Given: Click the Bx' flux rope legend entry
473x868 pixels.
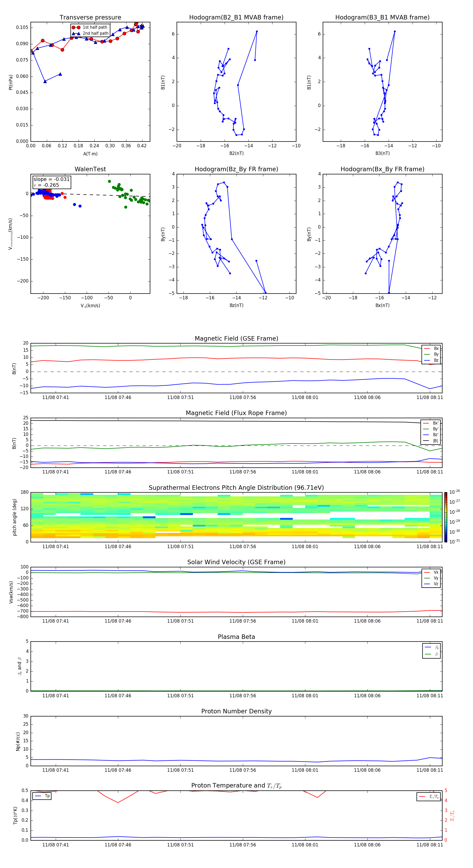Looking at the screenshot, I should click(431, 423).
